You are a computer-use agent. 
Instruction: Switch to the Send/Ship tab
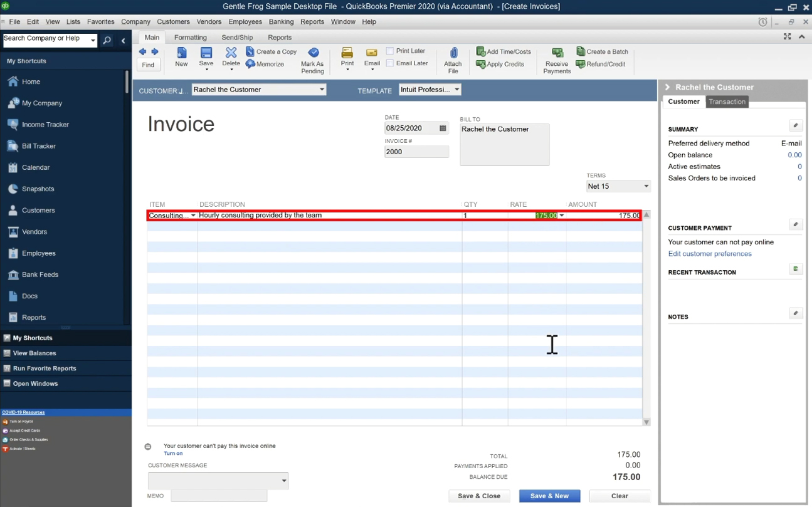[237, 38]
